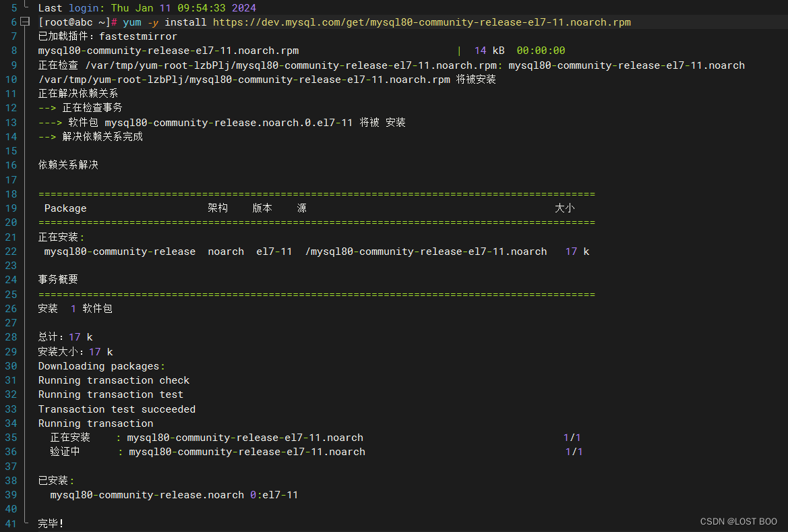The image size is (788, 532).
Task: Click the 1/1 progress indicator on 正在安装 line
Action: point(572,437)
